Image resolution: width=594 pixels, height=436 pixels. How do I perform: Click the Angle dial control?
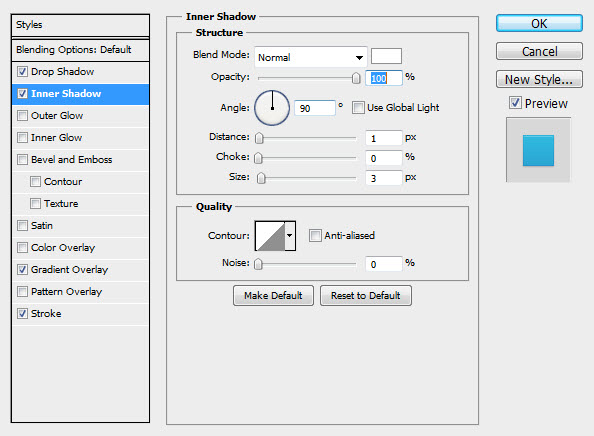coord(272,108)
